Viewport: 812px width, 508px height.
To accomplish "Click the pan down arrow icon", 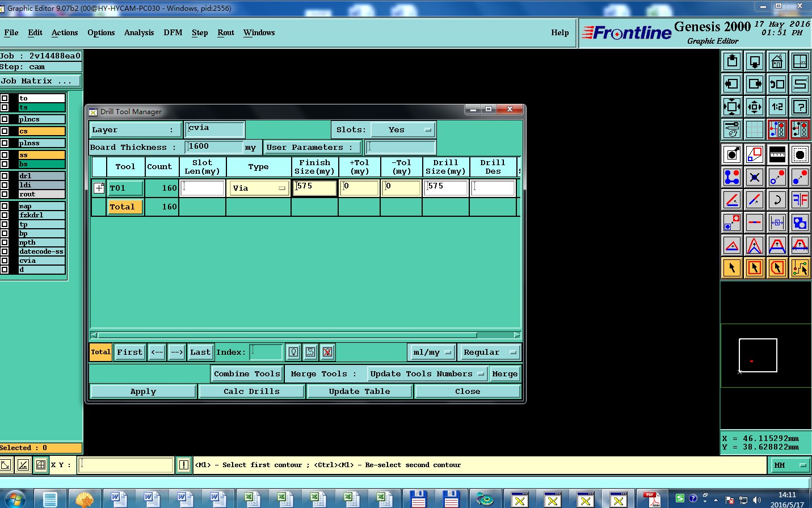I will pyautogui.click(x=755, y=61).
